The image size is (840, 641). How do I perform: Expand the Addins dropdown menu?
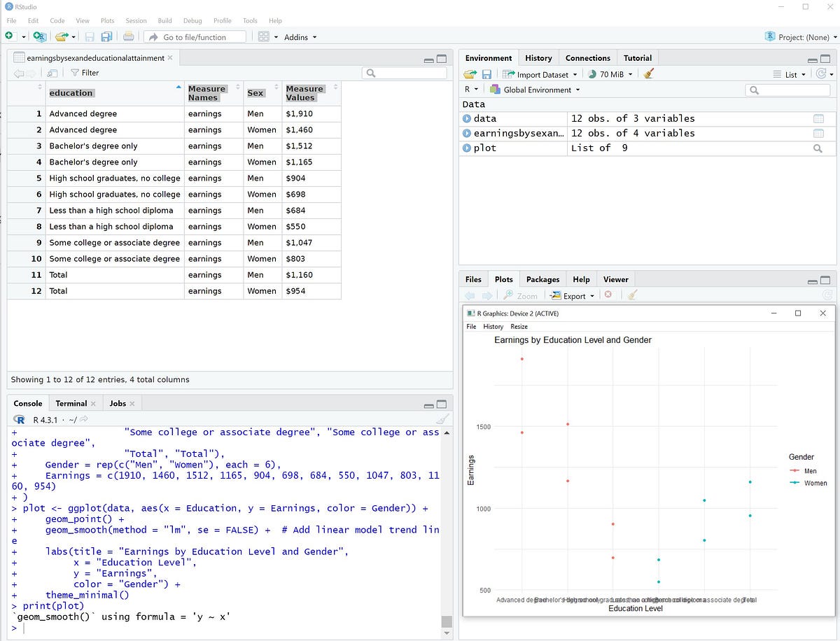(x=300, y=37)
